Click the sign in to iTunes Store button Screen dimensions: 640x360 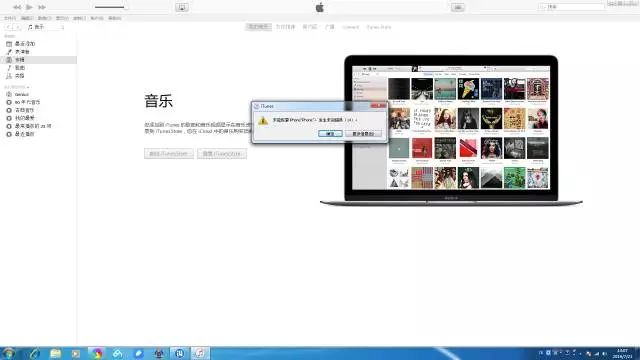tap(222, 154)
